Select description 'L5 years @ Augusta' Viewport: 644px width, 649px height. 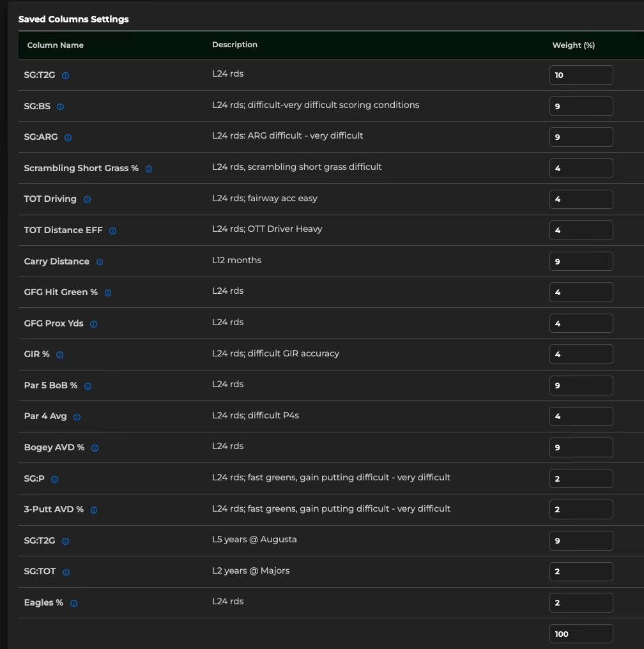pyautogui.click(x=254, y=539)
